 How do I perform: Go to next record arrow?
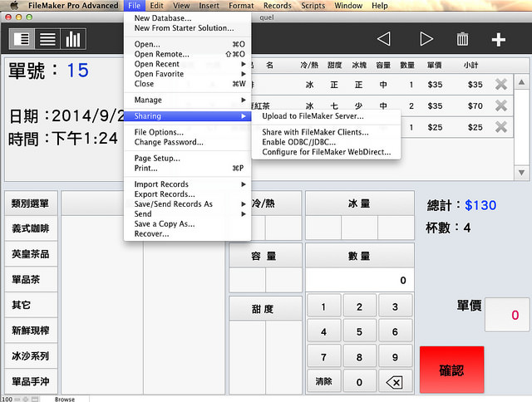point(426,39)
